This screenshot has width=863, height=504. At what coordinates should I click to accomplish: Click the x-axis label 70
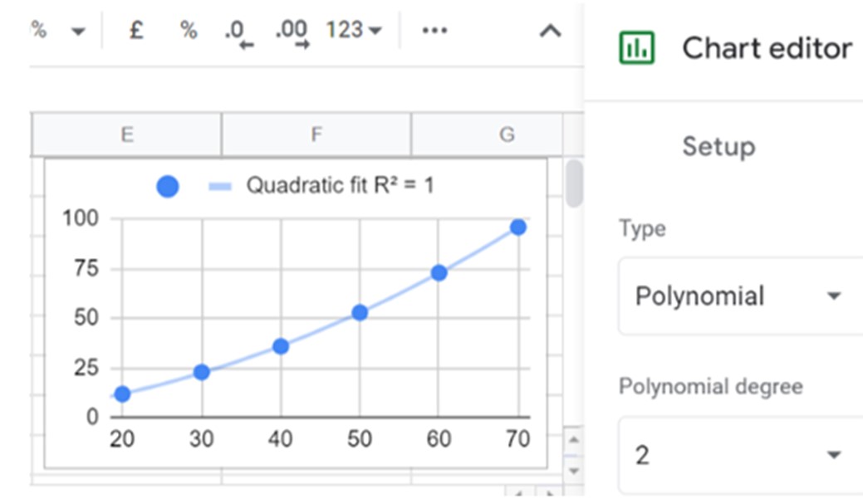click(x=518, y=439)
